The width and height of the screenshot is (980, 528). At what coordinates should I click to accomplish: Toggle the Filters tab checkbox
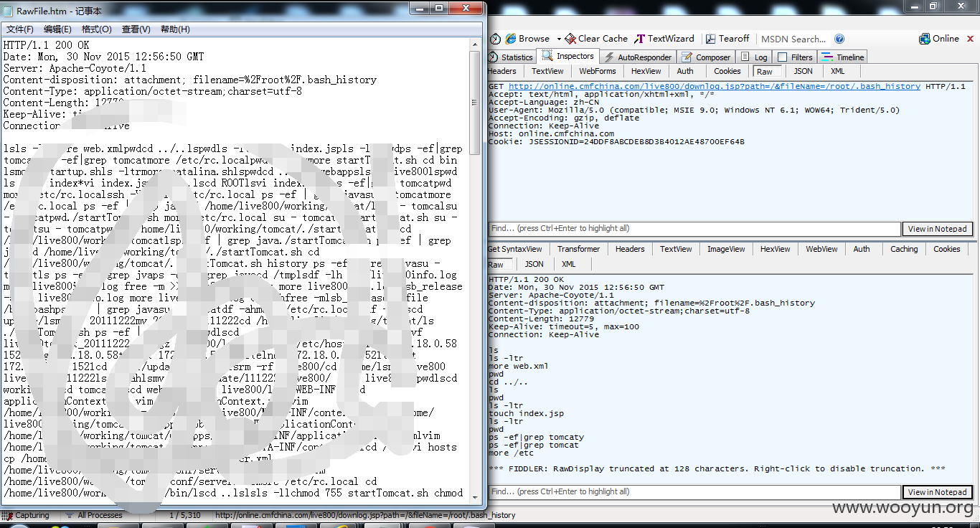pos(783,57)
